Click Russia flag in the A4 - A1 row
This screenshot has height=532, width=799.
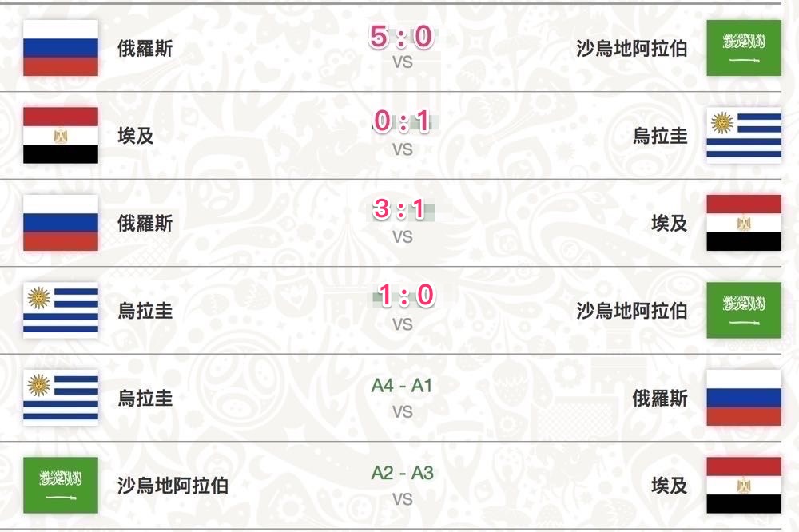click(743, 397)
